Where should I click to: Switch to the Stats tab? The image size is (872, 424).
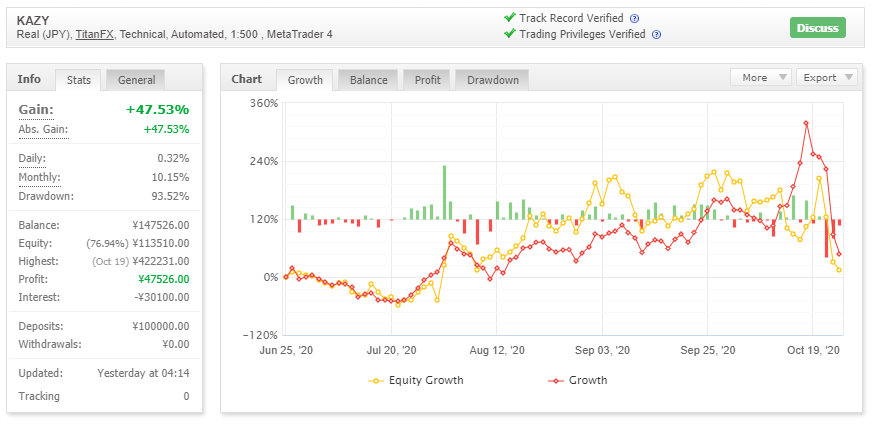pos(78,80)
